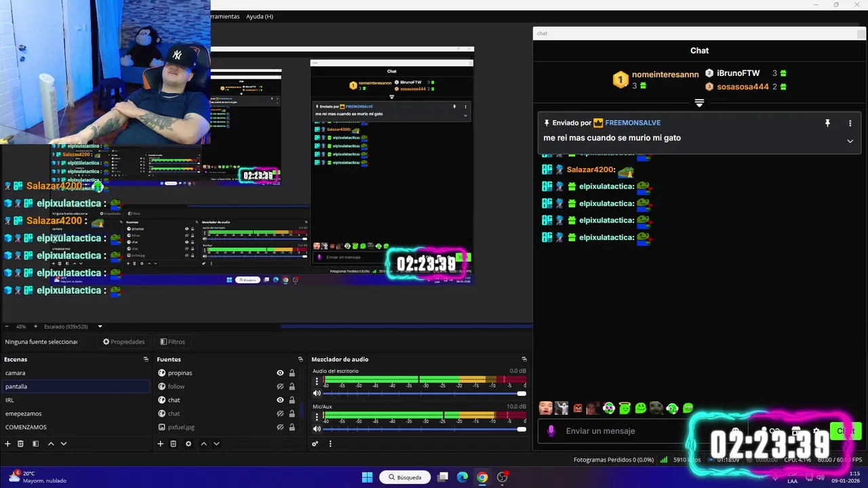Delete source with Fuentes trash icon
Viewport: 868px width, 488px height.
pyautogui.click(x=173, y=444)
